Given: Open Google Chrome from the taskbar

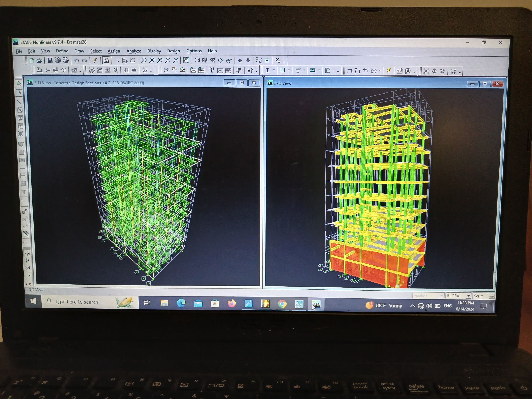Looking at the screenshot, I should [x=282, y=304].
